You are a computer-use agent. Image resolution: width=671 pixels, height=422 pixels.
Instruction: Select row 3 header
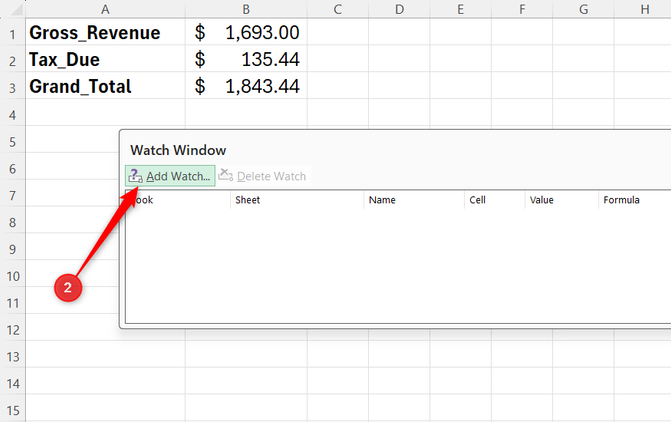12,87
